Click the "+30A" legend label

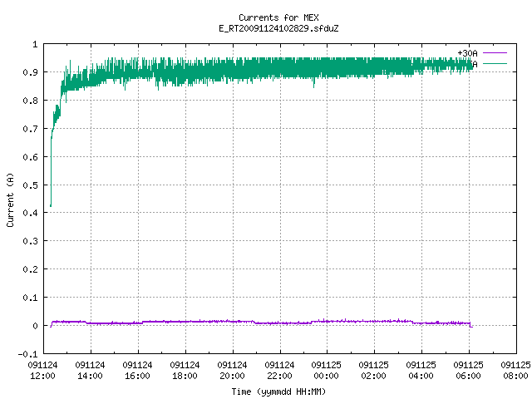coord(467,53)
